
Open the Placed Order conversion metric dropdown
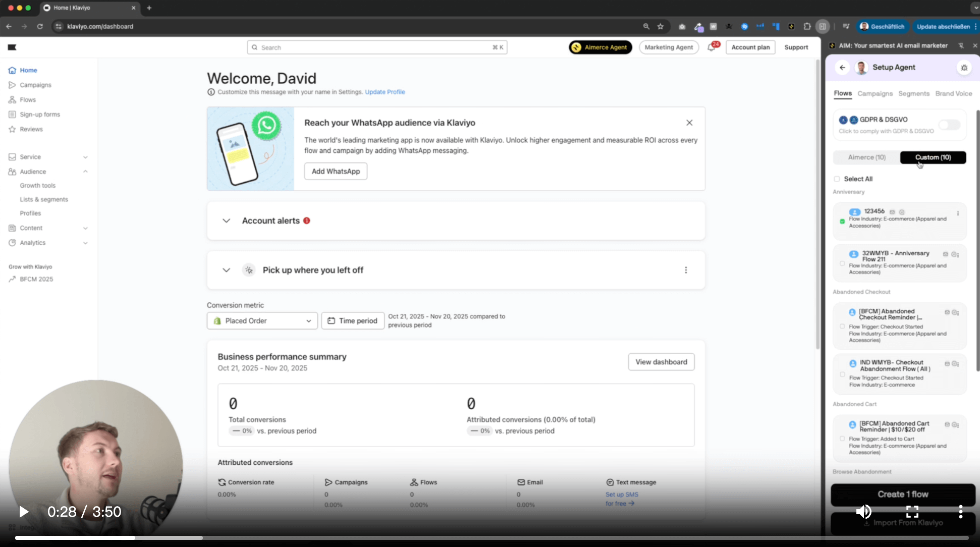[x=262, y=320]
